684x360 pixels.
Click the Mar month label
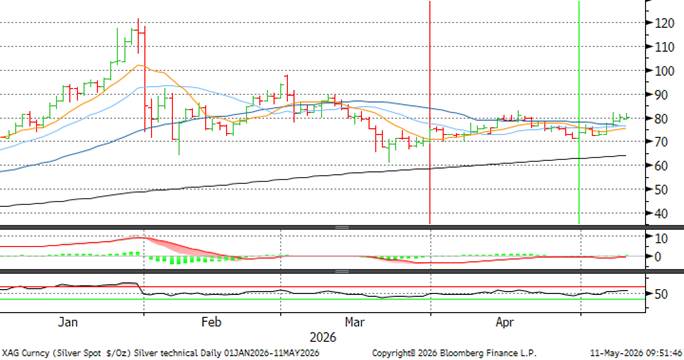(355, 322)
